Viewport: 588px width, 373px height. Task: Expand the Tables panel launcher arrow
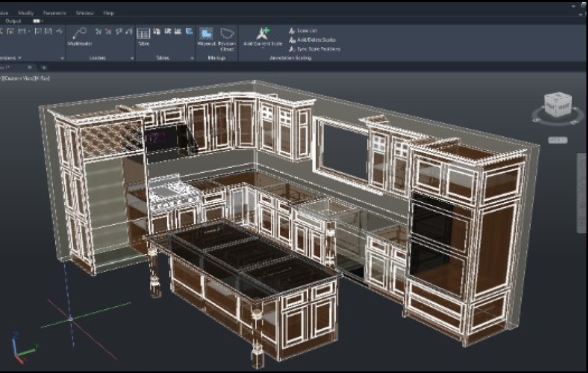click(192, 58)
